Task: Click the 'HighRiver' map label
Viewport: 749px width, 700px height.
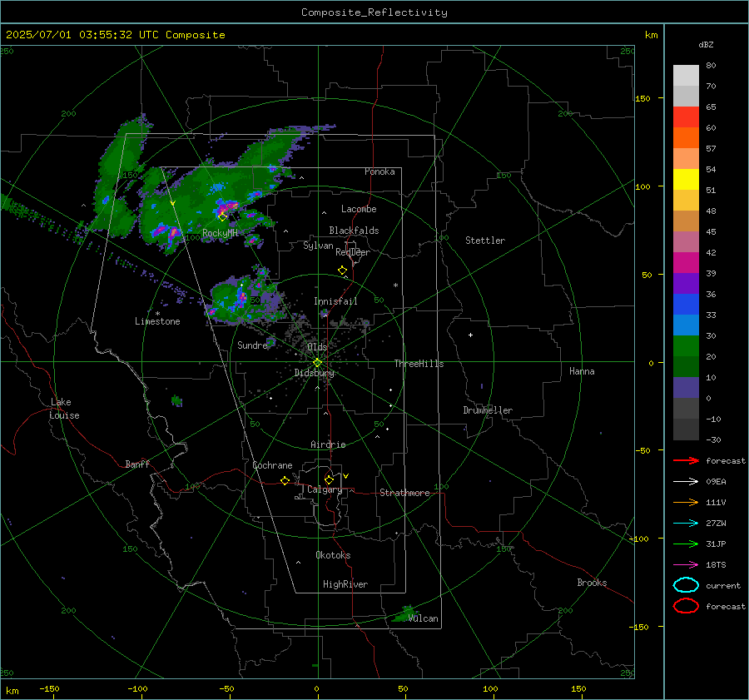Action: click(x=345, y=584)
